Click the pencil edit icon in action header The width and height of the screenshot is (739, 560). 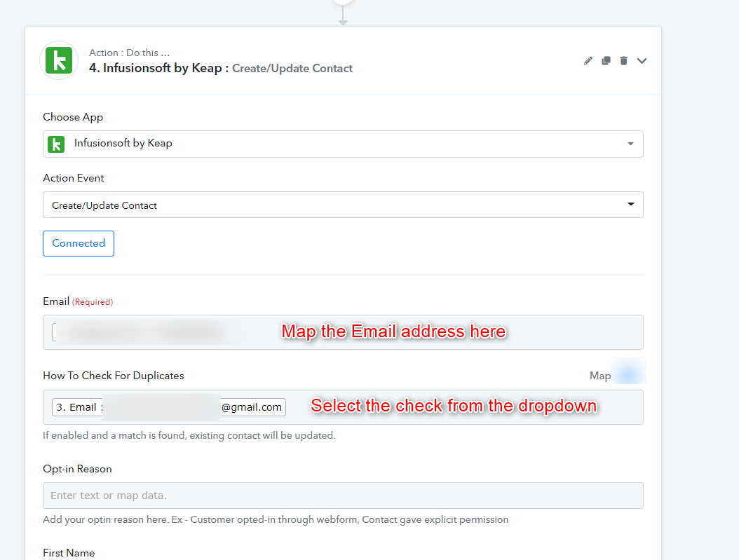(x=588, y=61)
